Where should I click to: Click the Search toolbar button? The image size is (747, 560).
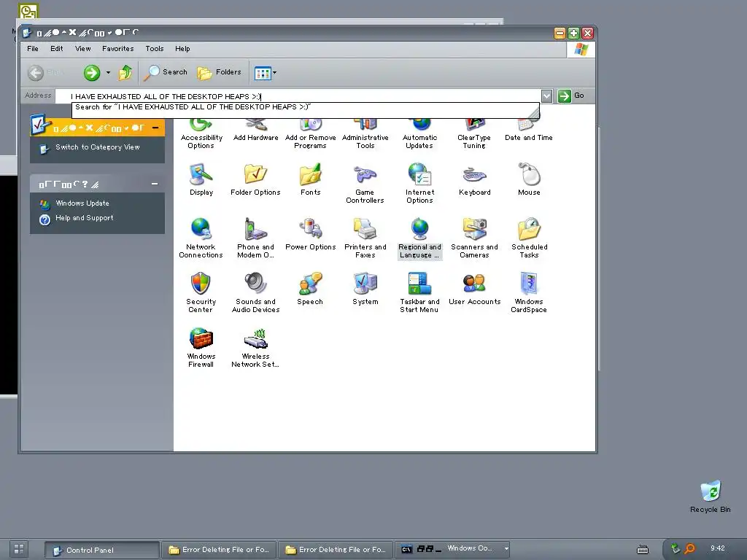click(x=166, y=72)
